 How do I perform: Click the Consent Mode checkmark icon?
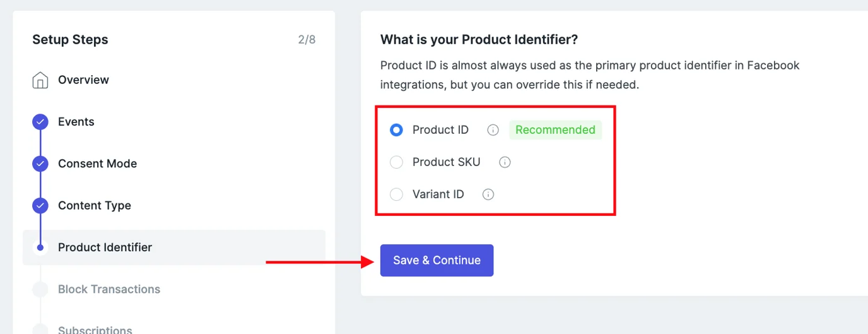40,164
